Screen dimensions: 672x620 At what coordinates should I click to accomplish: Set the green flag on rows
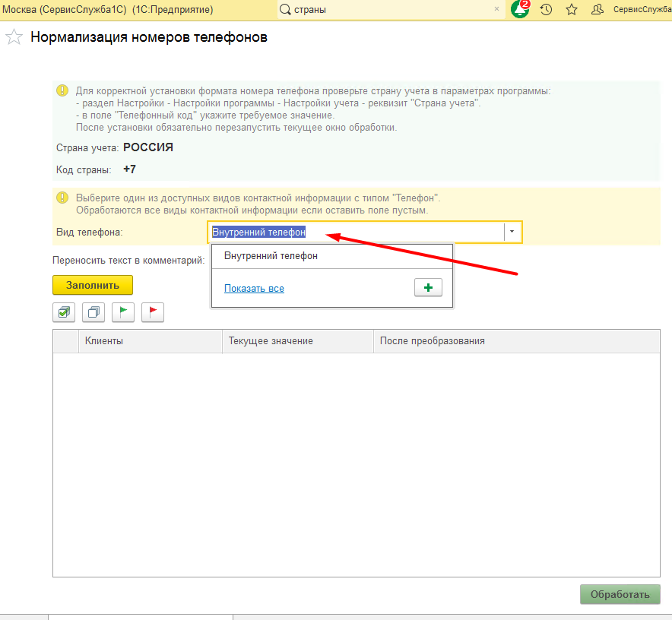tap(123, 312)
